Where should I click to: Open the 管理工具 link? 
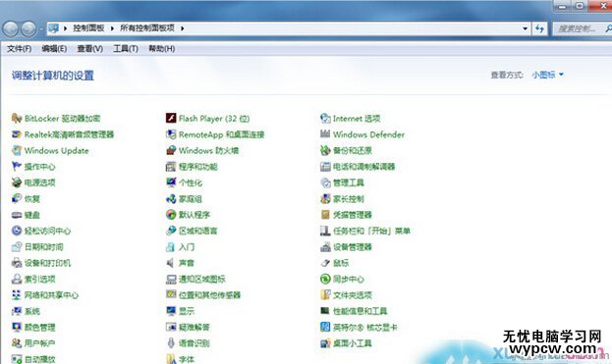[x=349, y=182]
